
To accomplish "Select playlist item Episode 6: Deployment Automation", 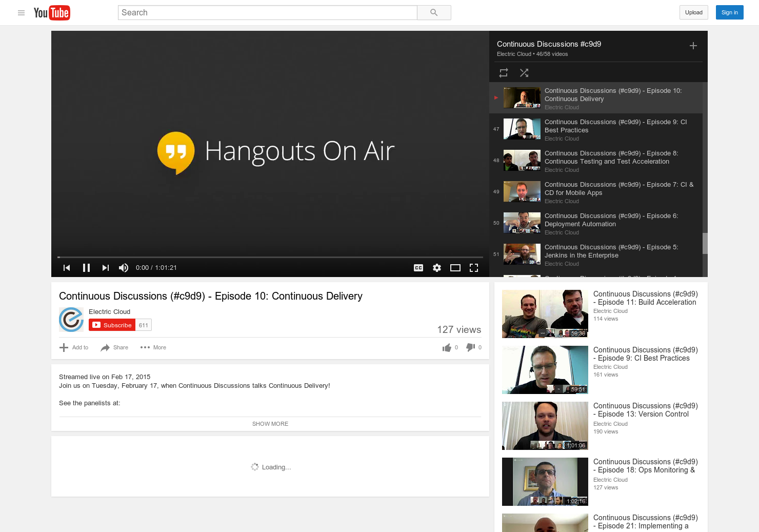I will click(596, 223).
